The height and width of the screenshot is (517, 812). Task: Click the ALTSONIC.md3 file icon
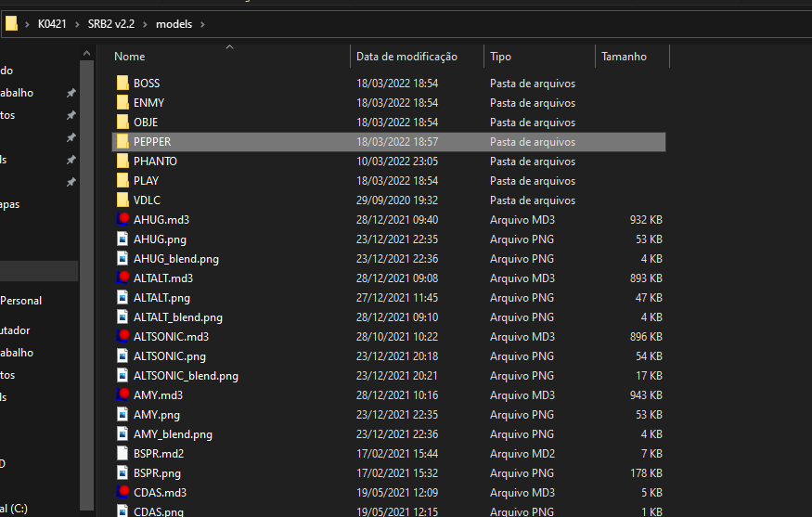click(x=122, y=337)
